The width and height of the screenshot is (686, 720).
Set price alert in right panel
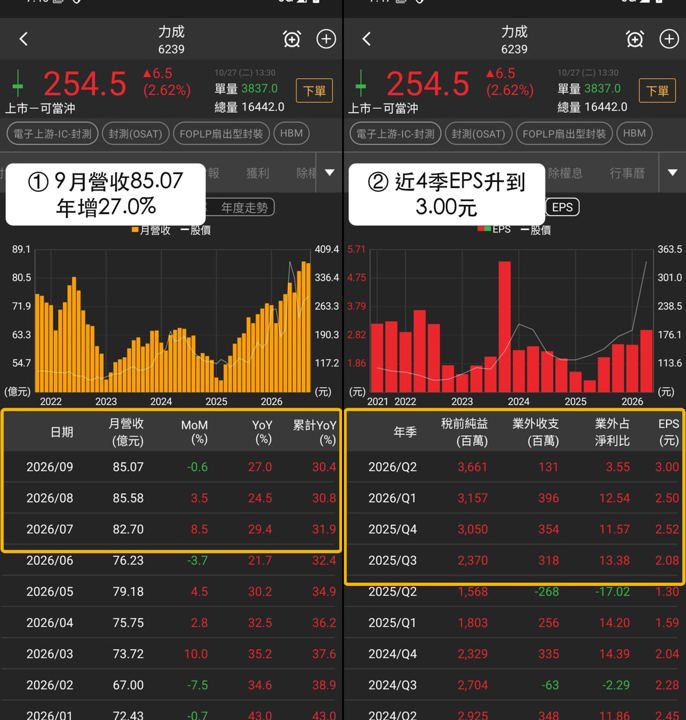tap(635, 39)
